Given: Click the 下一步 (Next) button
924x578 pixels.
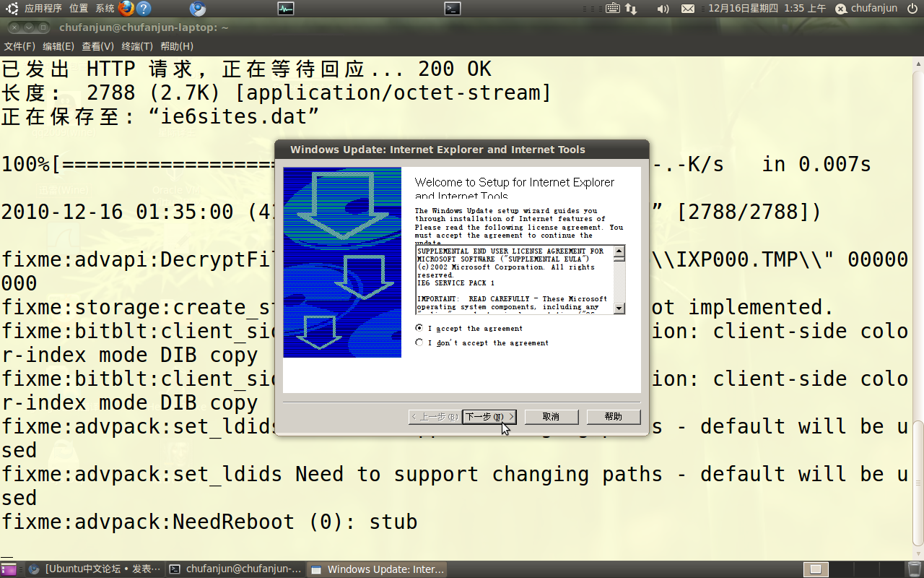Looking at the screenshot, I should pyautogui.click(x=489, y=417).
